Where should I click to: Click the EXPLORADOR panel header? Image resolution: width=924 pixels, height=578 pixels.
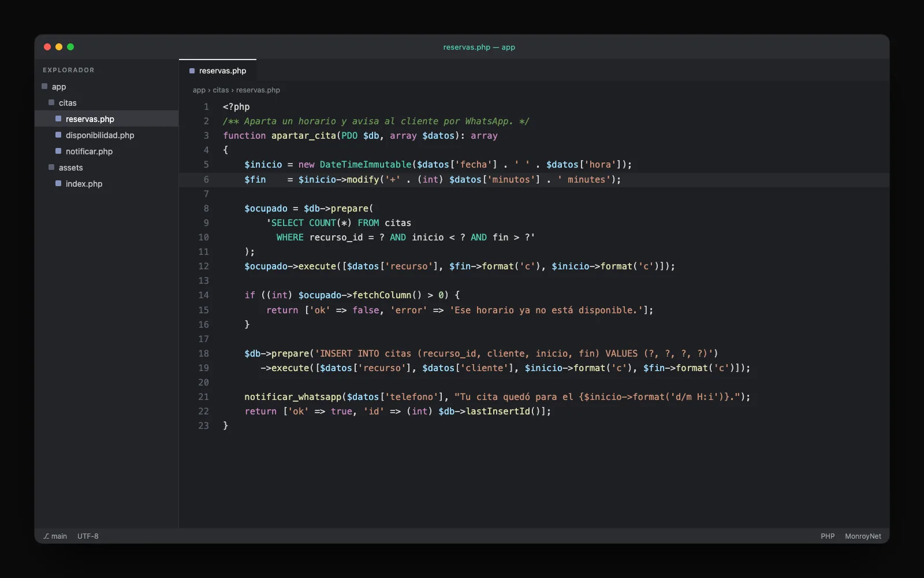coord(69,70)
